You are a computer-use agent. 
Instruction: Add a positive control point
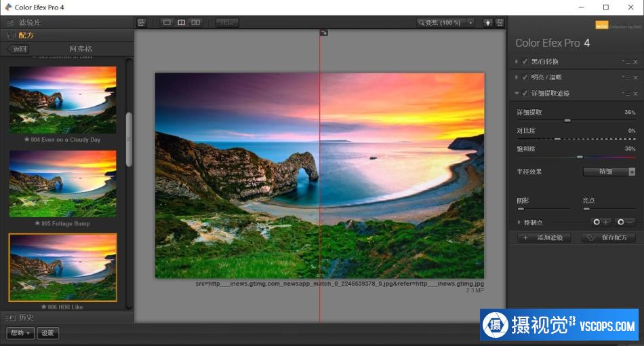[x=601, y=222]
